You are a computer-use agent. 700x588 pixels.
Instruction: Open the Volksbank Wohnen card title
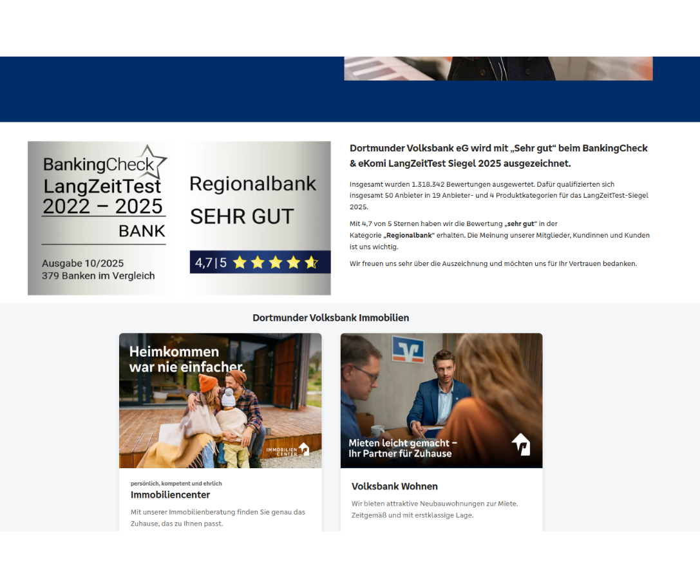394,486
